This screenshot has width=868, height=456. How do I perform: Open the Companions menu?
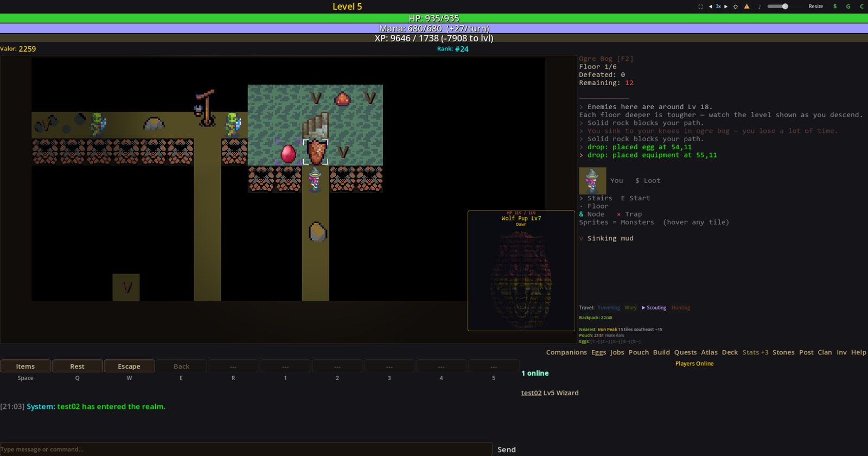click(566, 352)
